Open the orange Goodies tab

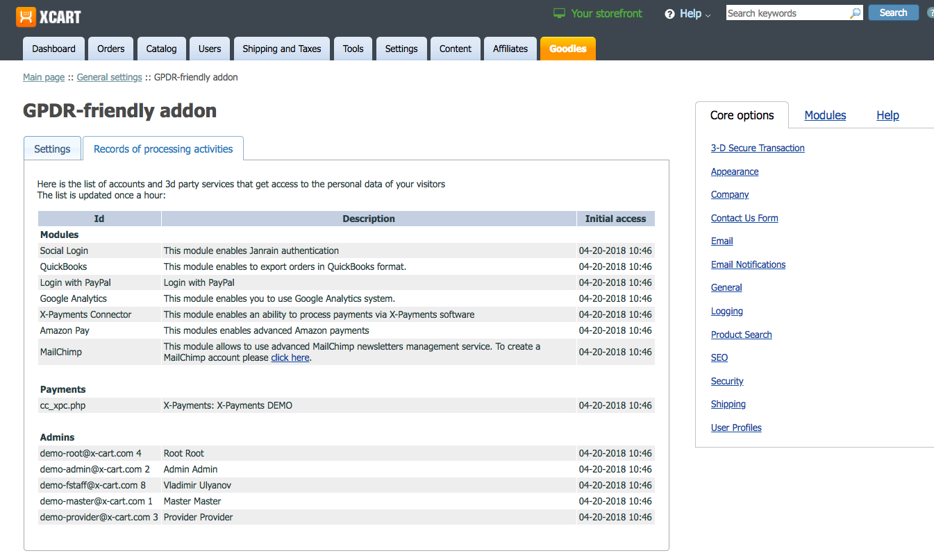pyautogui.click(x=568, y=49)
